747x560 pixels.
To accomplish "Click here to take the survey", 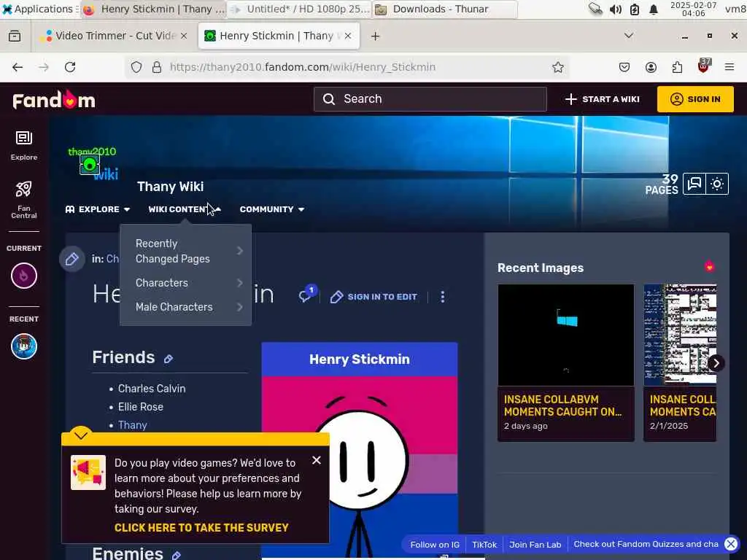I will pos(201,528).
